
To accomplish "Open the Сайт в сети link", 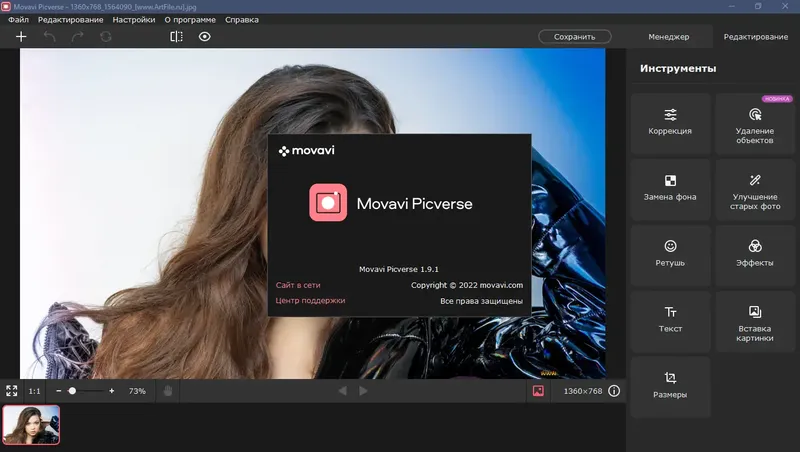I will coord(298,285).
